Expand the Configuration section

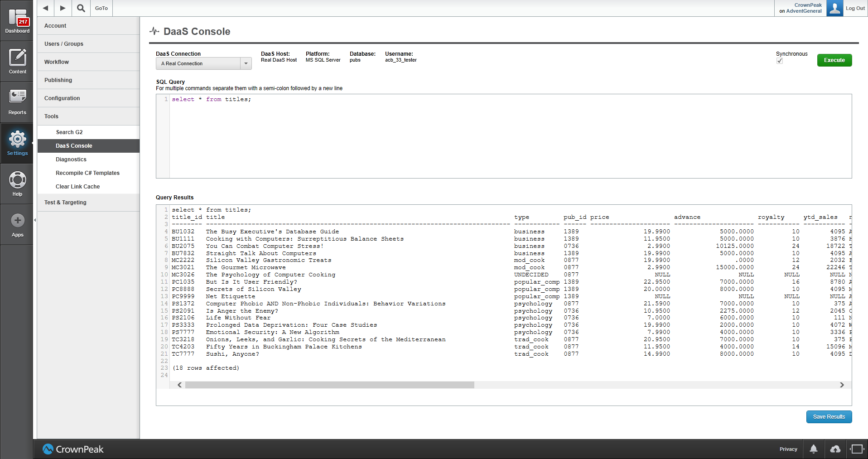[88, 98]
